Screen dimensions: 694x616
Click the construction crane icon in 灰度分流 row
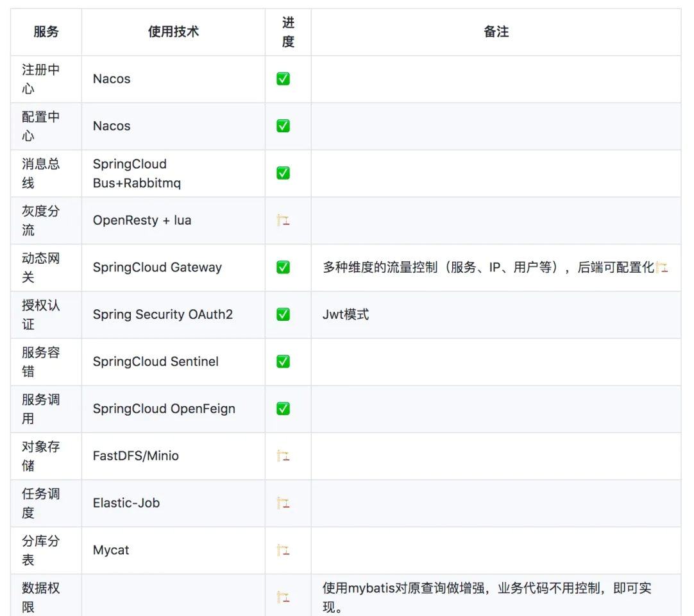[284, 220]
